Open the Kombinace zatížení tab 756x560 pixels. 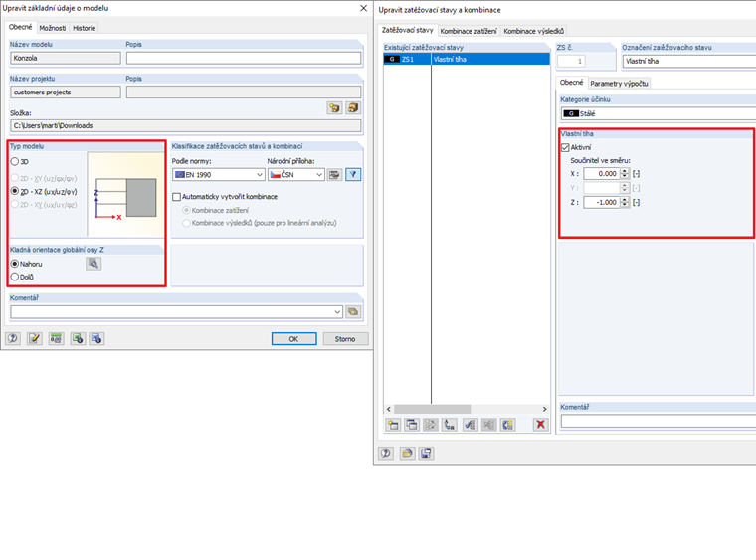pyautogui.click(x=469, y=31)
